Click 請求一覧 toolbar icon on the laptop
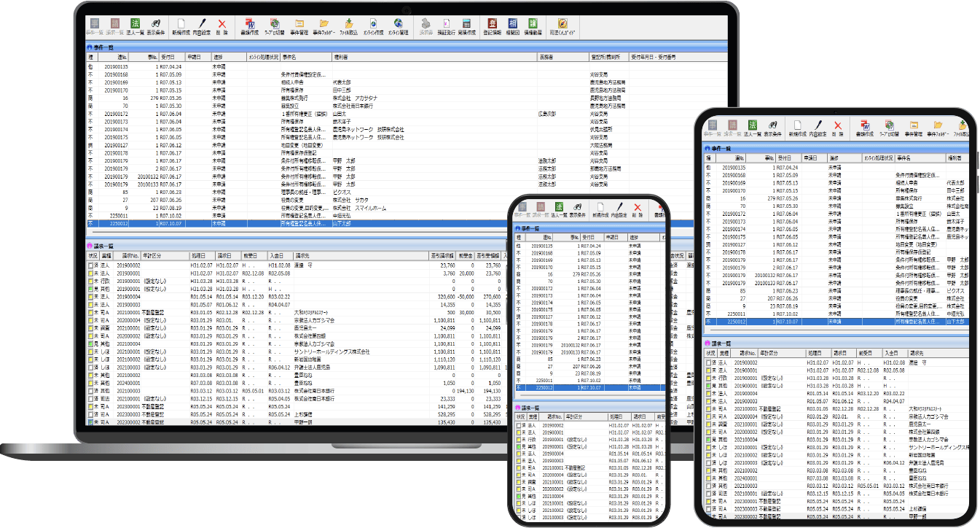This screenshot has height=528, width=980. tap(115, 27)
